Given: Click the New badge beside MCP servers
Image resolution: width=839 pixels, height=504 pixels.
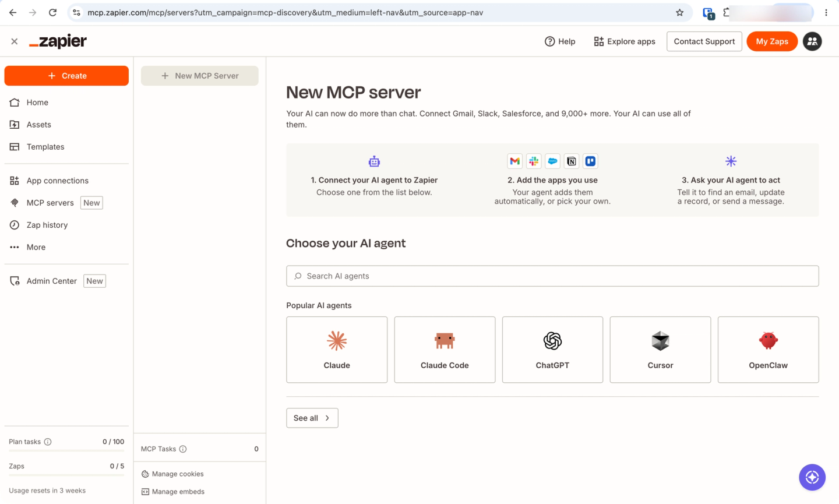Looking at the screenshot, I should [91, 203].
